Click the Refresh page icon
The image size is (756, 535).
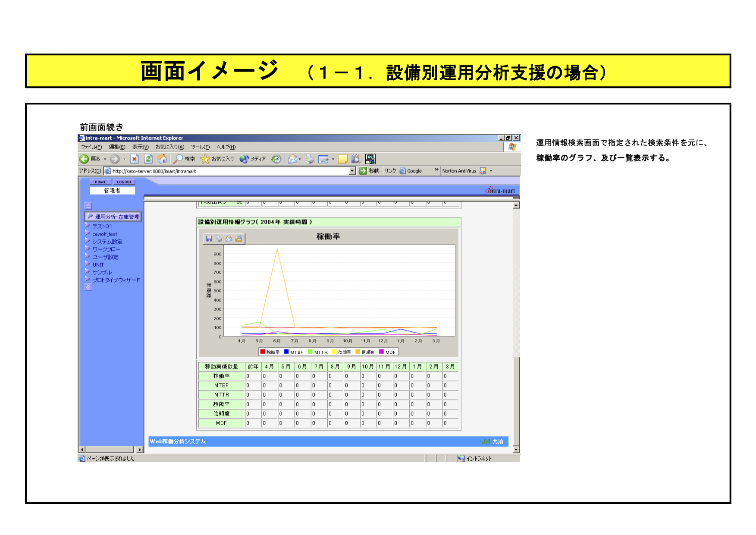click(x=148, y=159)
